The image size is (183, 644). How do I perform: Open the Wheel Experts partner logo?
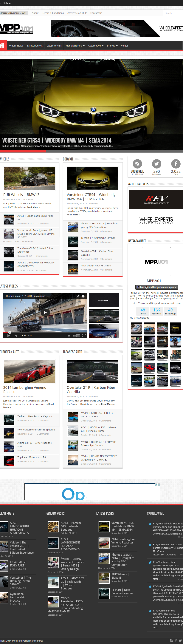pos(156,220)
